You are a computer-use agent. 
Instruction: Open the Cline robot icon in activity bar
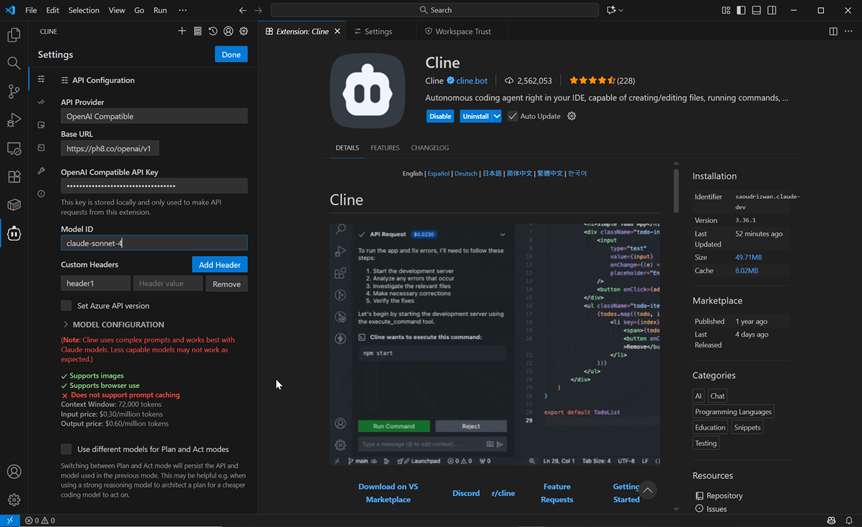tap(14, 234)
